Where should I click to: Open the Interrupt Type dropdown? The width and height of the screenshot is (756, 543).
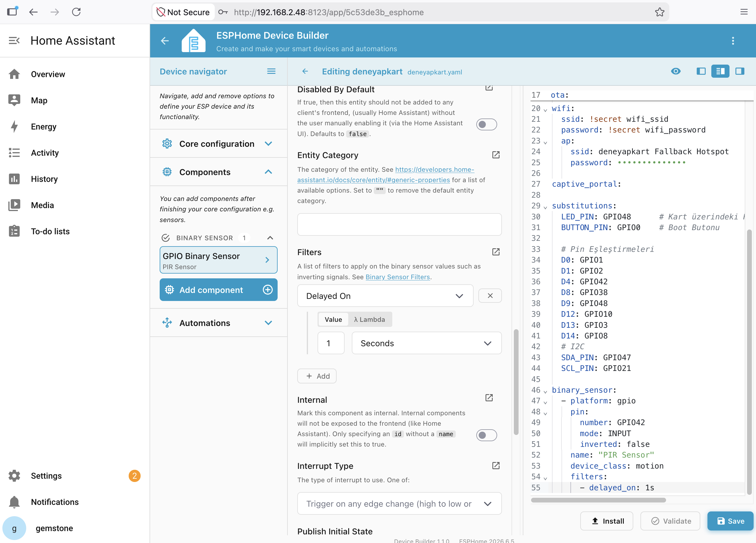[399, 504]
